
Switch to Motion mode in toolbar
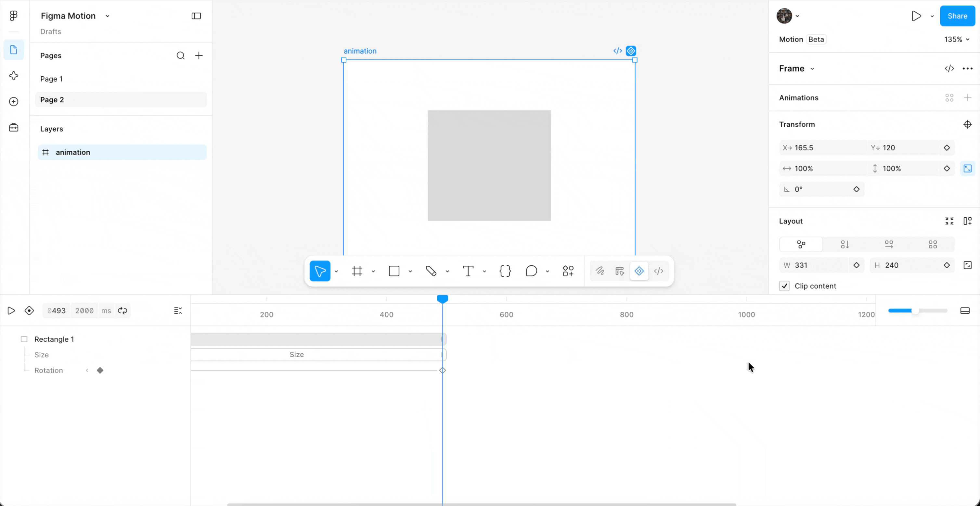coord(639,271)
